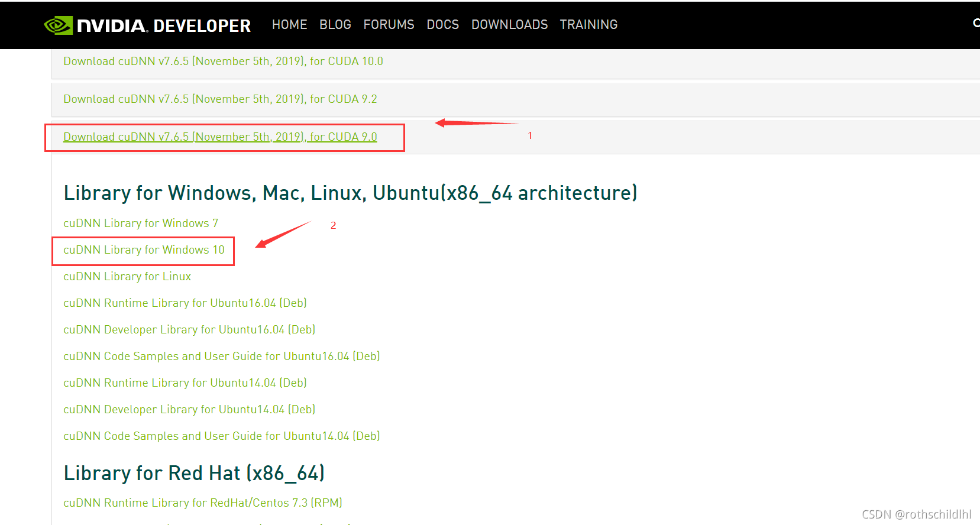Download cuDNN Library for Windows 10
The width and height of the screenshot is (980, 525).
[144, 250]
